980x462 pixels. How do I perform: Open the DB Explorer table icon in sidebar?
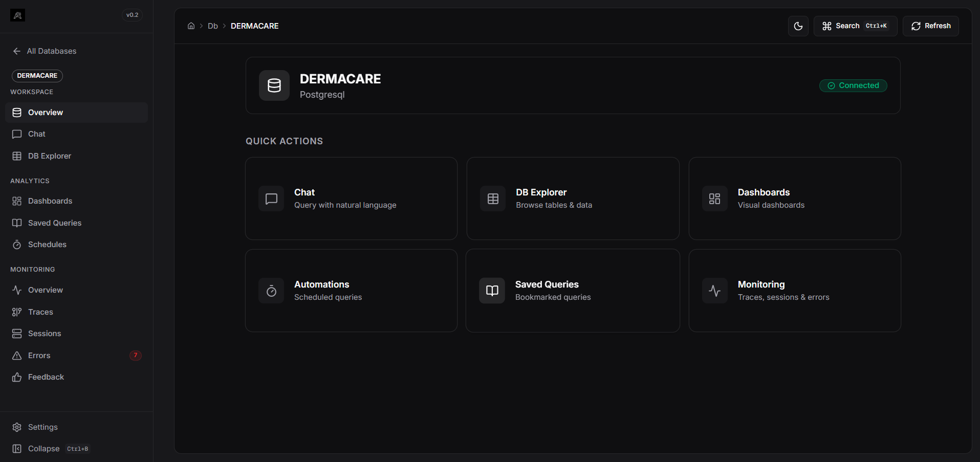17,156
